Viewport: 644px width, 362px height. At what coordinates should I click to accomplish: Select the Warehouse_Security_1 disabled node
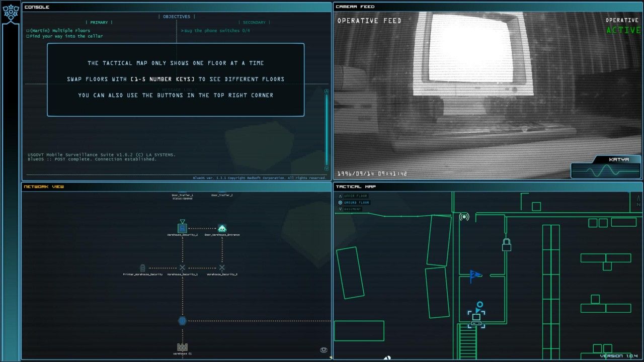(x=182, y=268)
